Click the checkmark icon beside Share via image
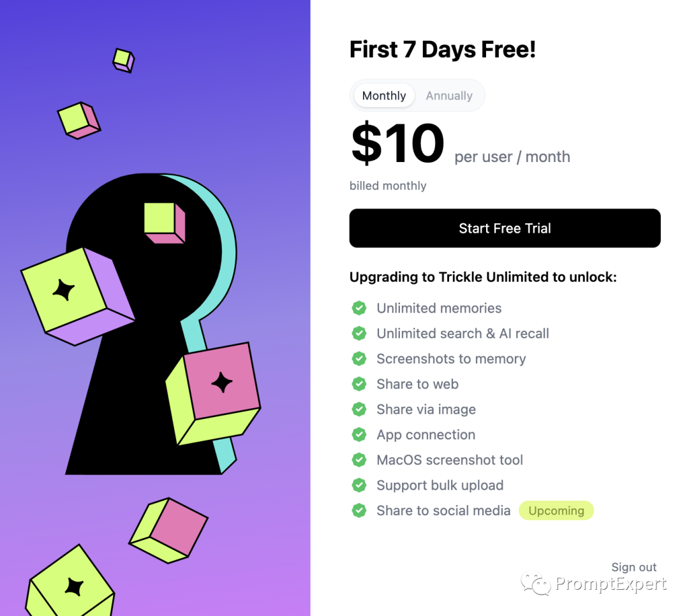 (x=359, y=409)
